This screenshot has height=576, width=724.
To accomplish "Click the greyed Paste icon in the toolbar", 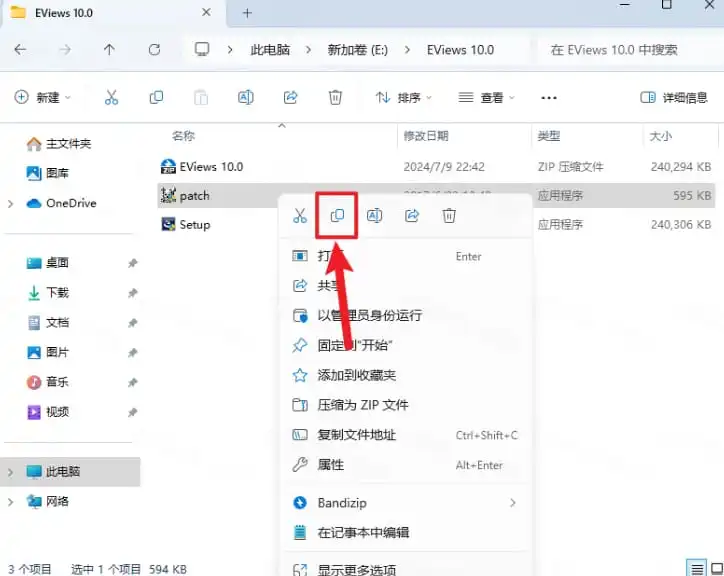I will click(x=201, y=97).
